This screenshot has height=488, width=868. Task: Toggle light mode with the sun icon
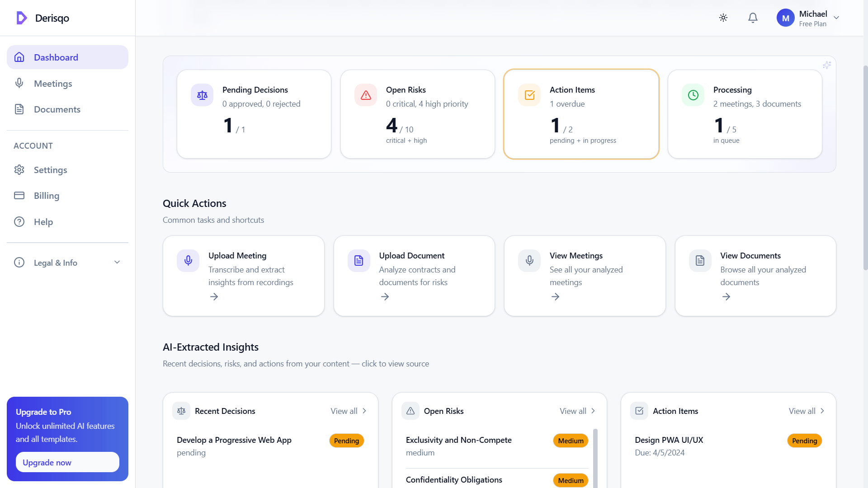[x=723, y=18]
